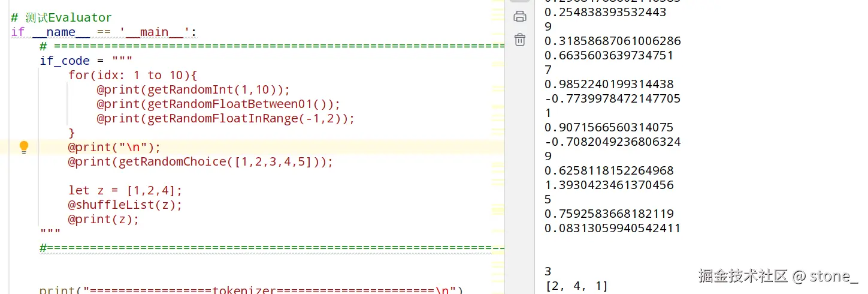This screenshot has height=294, width=868.
Task: Click the output integer 3
Action: (548, 271)
